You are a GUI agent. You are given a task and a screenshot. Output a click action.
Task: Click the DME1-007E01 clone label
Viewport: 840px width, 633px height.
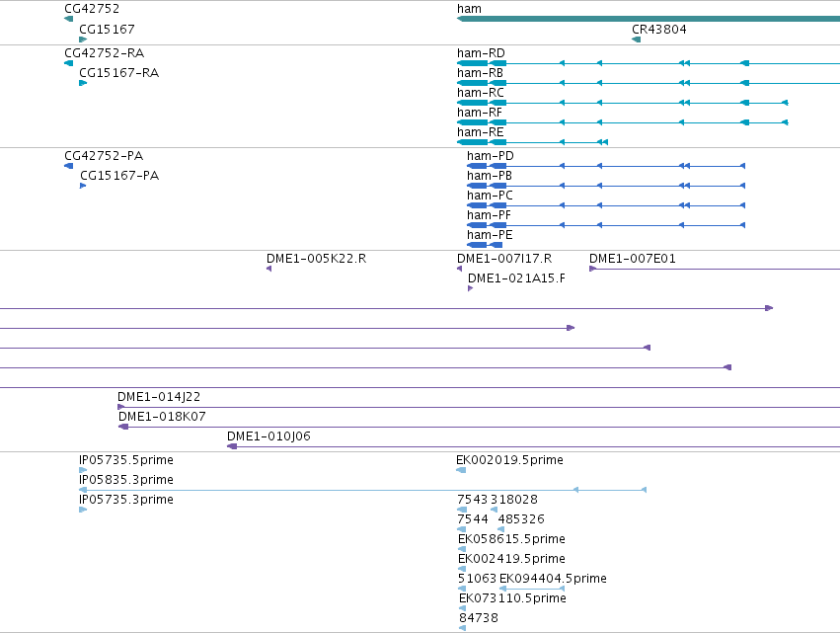coord(632,259)
